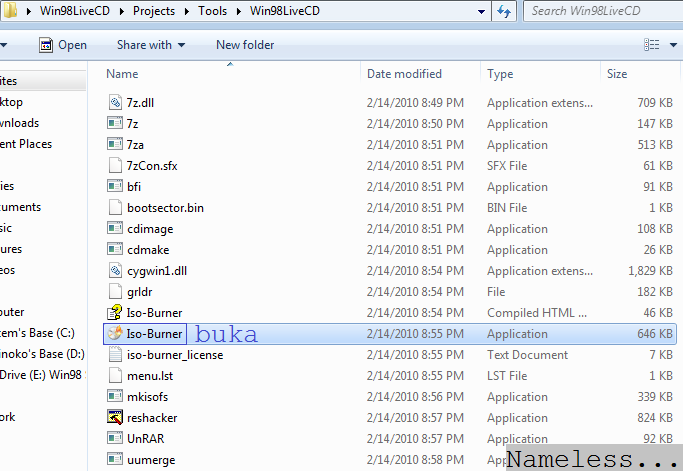Select the iso-burner_license file name
The image size is (683, 471).
[175, 355]
